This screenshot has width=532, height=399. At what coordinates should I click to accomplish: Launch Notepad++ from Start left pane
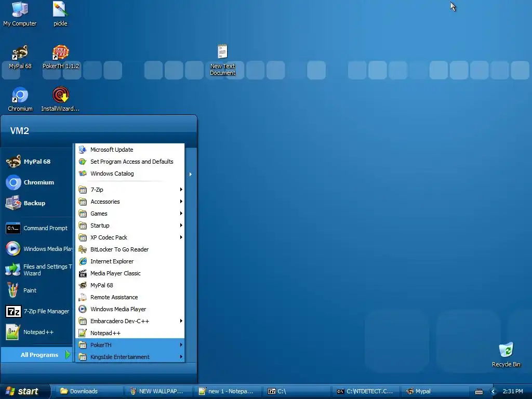[37, 332]
